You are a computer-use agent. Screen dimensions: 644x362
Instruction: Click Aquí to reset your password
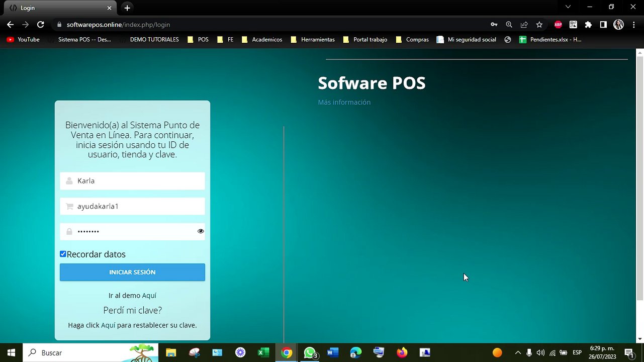pos(108,325)
